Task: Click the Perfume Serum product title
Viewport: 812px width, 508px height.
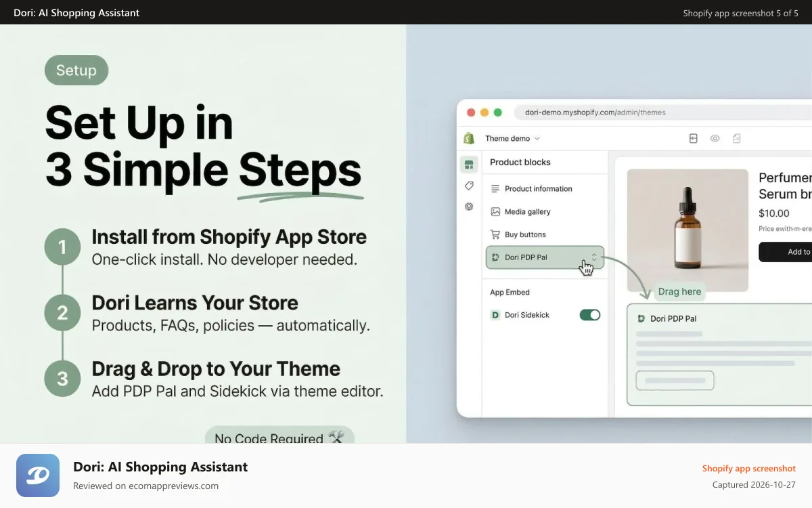Action: click(785, 186)
